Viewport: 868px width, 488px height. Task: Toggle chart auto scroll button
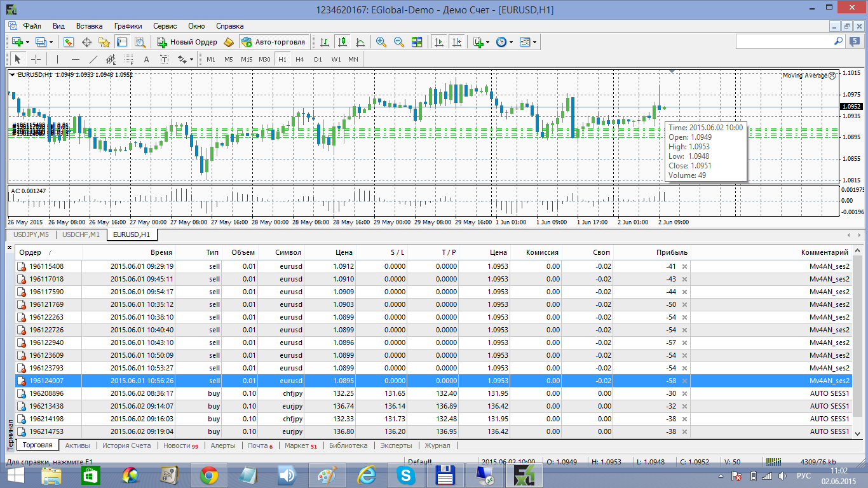click(x=439, y=42)
